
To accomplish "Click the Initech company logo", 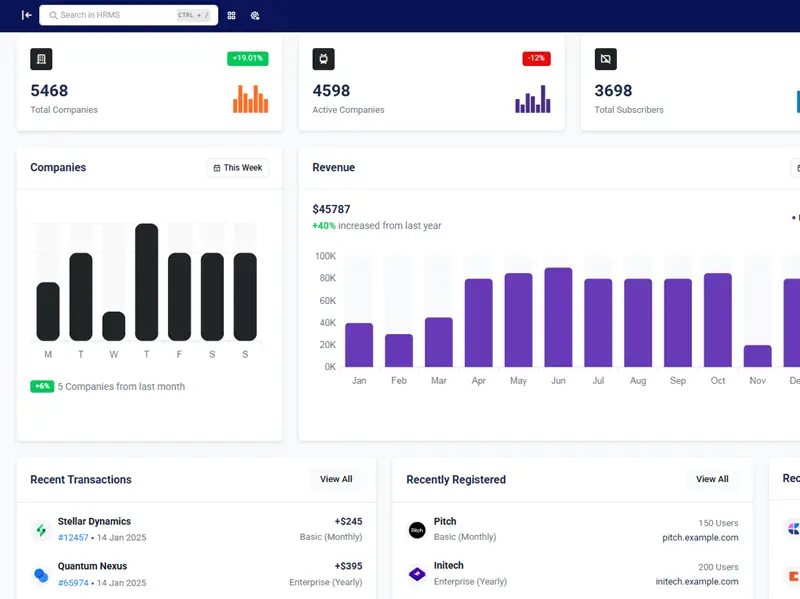I will coord(417,575).
